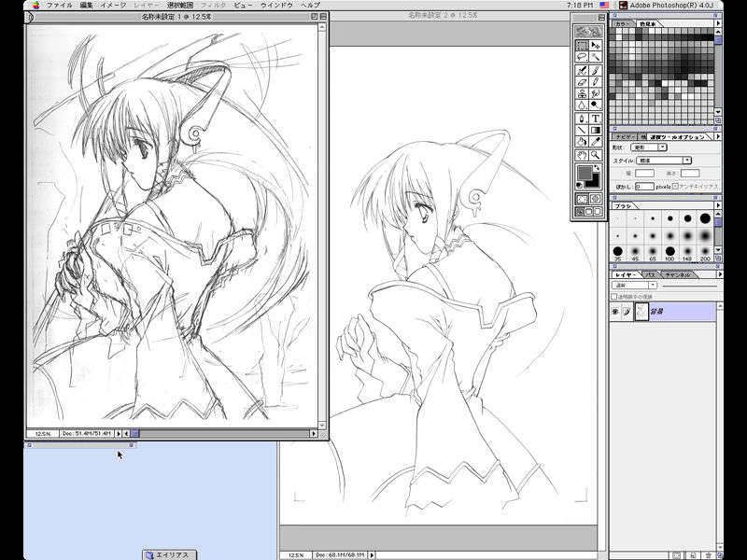
Task: Open the 編集 (Edit) menu
Action: tap(86, 6)
